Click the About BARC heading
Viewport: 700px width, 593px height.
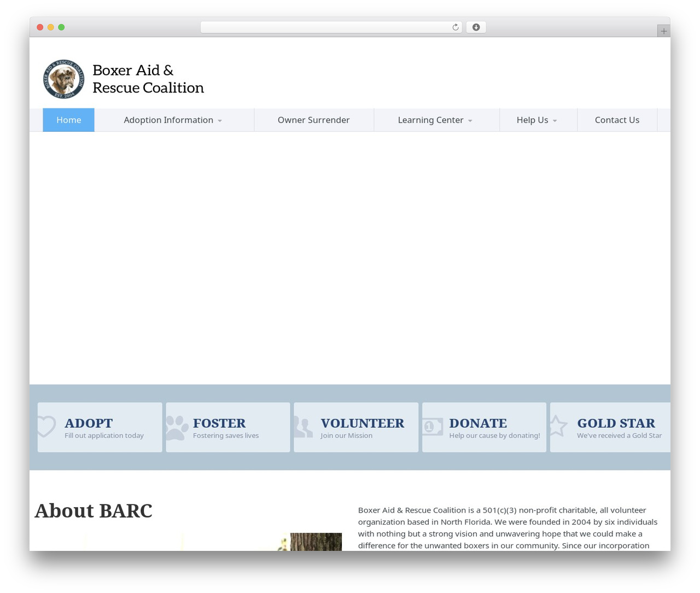click(x=94, y=510)
